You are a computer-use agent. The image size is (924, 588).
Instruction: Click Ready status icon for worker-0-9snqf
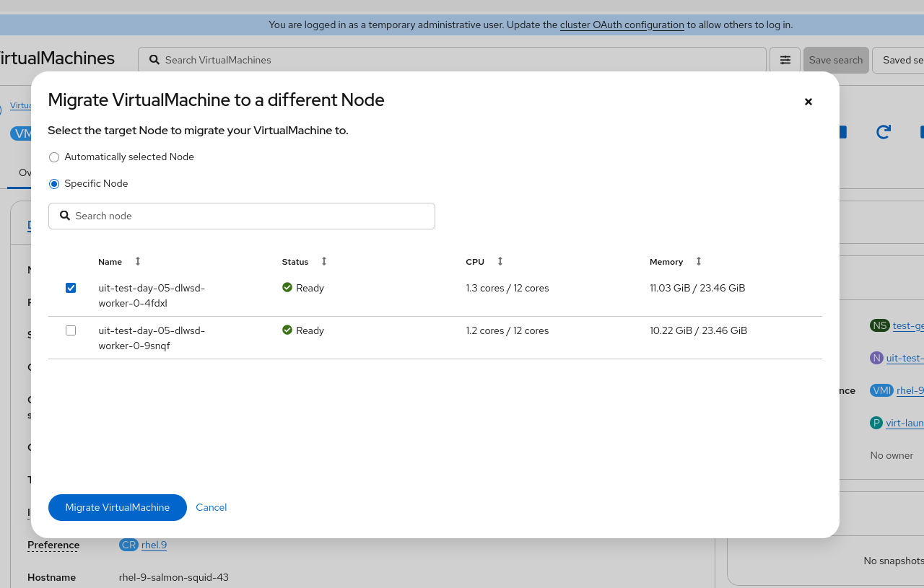287,330
